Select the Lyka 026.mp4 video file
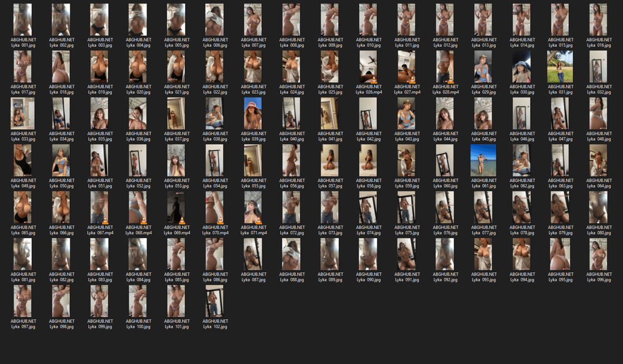623x364 pixels. (368, 67)
